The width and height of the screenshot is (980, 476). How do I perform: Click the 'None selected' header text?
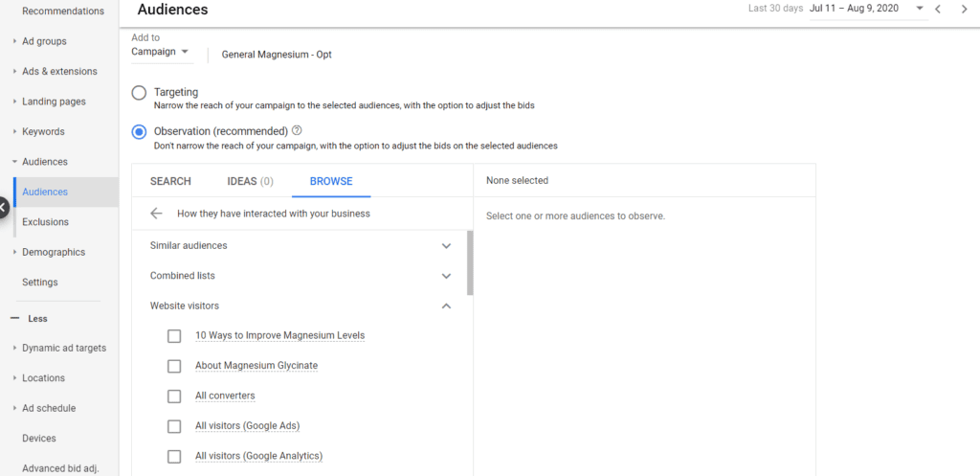point(517,181)
